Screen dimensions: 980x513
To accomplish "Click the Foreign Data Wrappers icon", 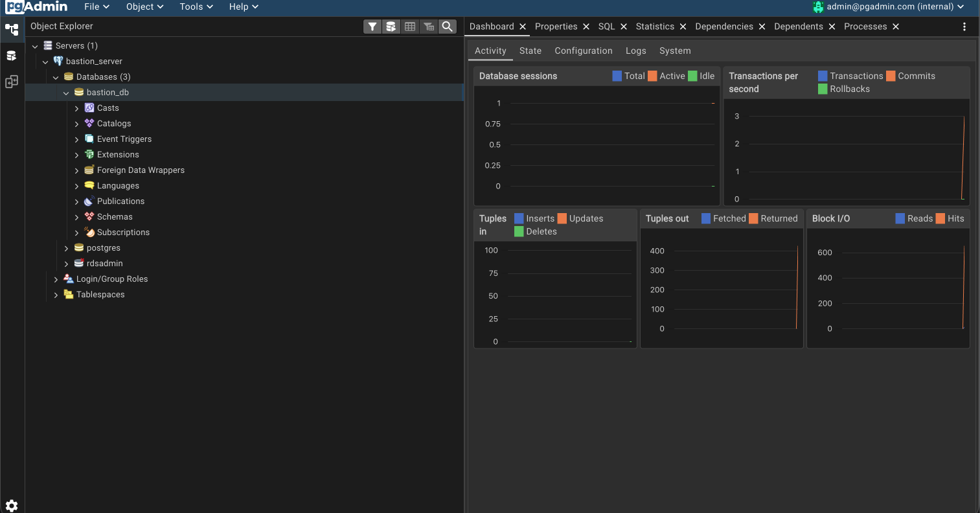I will [x=89, y=170].
